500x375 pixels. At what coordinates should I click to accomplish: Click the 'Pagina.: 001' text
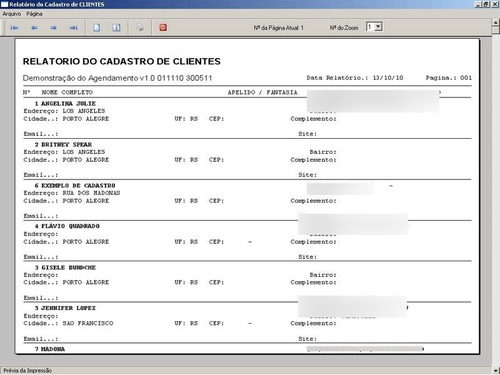449,78
